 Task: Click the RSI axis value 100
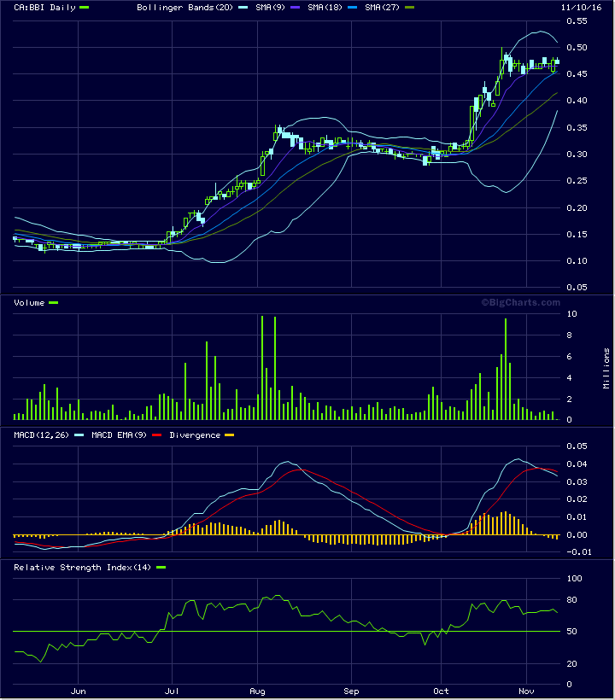[574, 579]
